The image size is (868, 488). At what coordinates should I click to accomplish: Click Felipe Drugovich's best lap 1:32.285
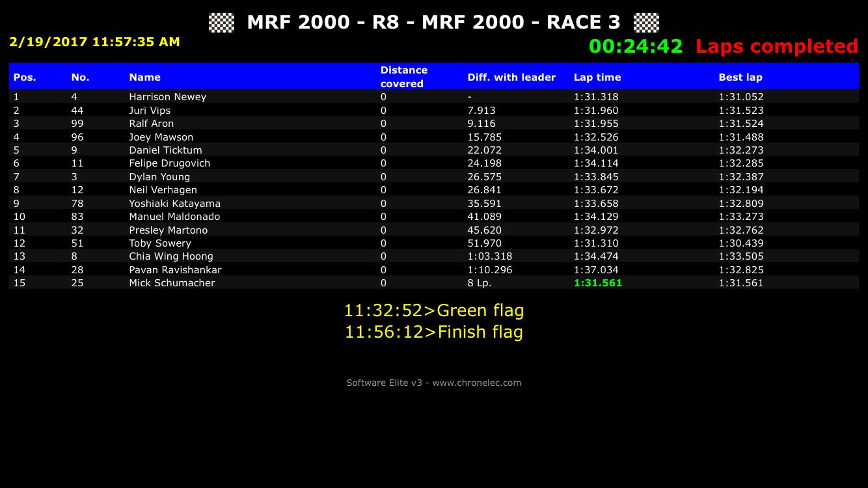click(741, 163)
